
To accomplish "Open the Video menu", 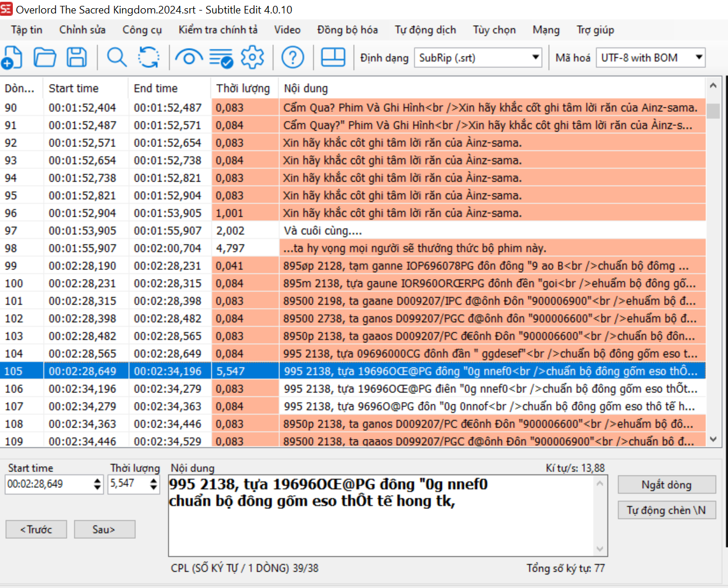I will [287, 30].
